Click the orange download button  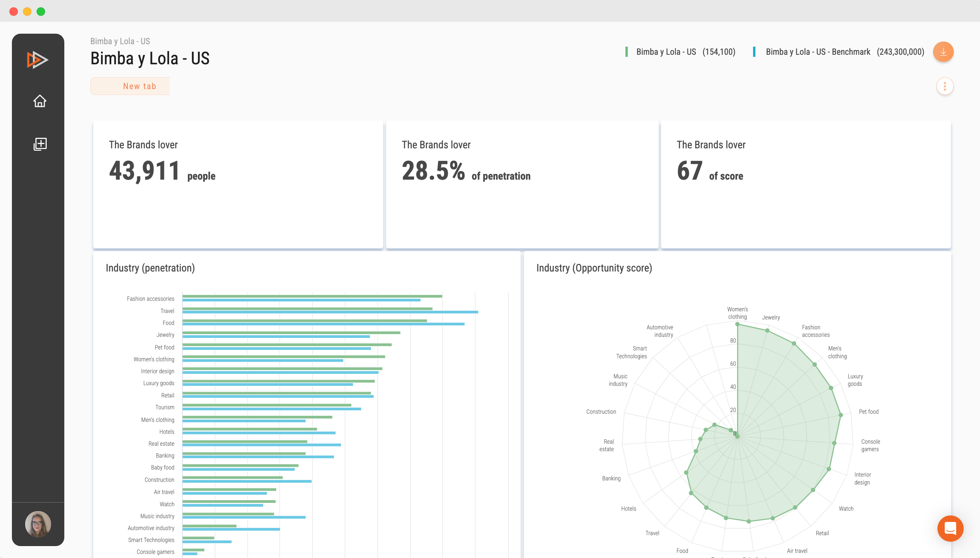click(943, 52)
